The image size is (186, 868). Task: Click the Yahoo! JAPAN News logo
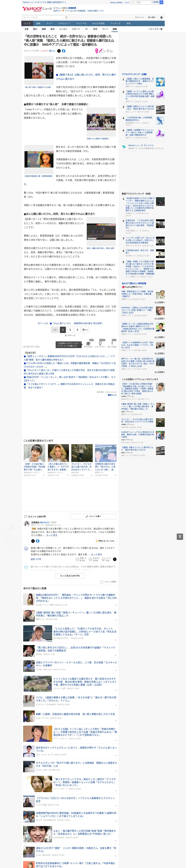[37, 9]
